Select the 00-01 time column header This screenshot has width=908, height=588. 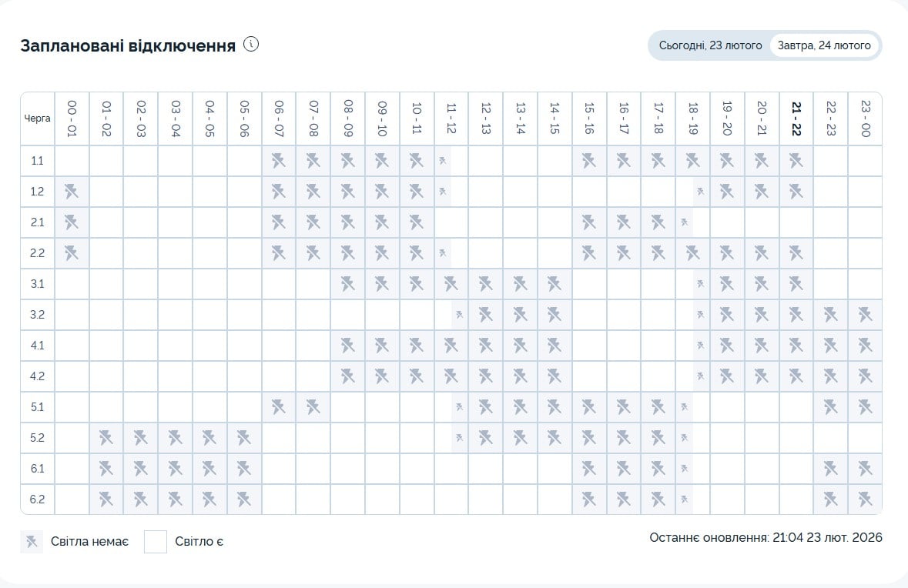pyautogui.click(x=72, y=119)
